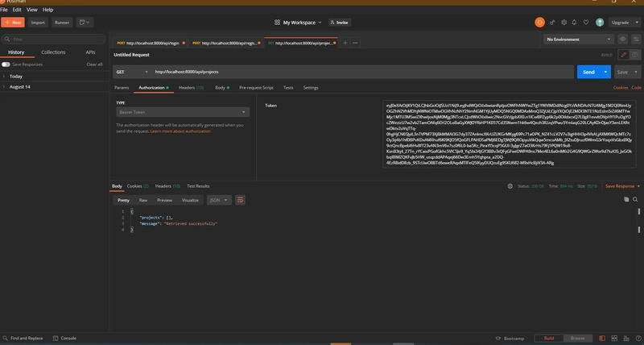The image size is (644, 345).
Task: Open the File menu
Action: coord(4,10)
